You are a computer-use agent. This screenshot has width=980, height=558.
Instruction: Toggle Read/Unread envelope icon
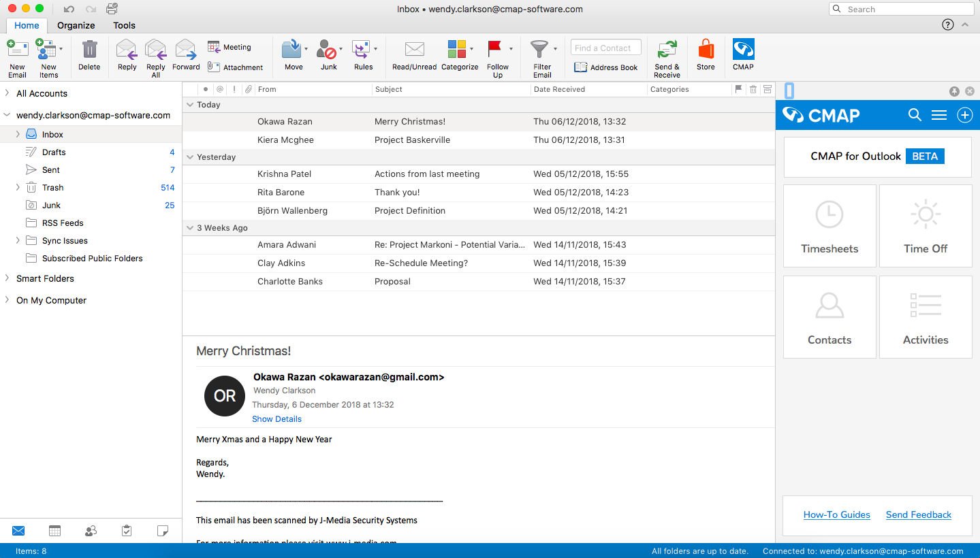(x=415, y=49)
